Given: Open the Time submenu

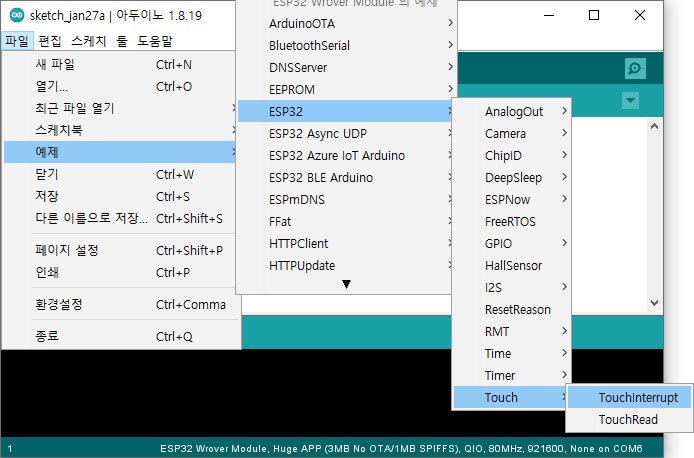Looking at the screenshot, I should click(x=512, y=353).
